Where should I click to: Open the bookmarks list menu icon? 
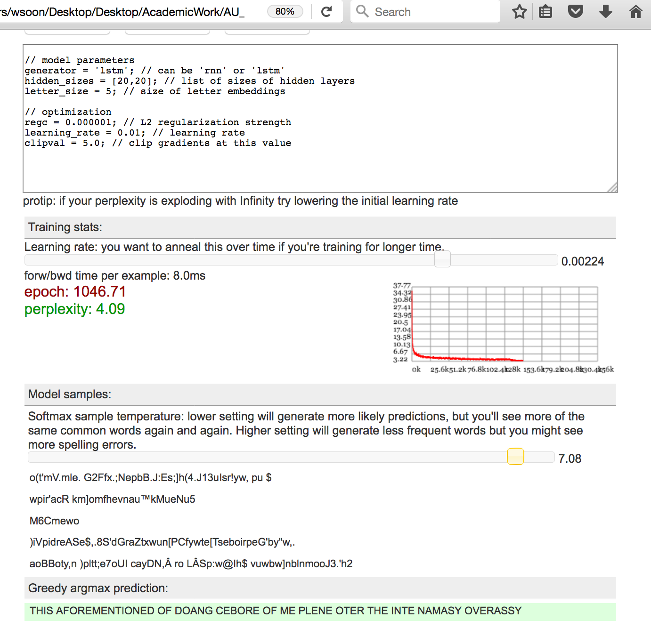pyautogui.click(x=545, y=12)
